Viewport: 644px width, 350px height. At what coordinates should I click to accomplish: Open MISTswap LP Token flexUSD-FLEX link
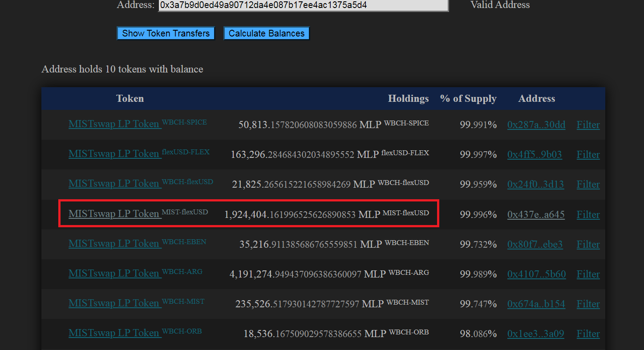tap(139, 153)
